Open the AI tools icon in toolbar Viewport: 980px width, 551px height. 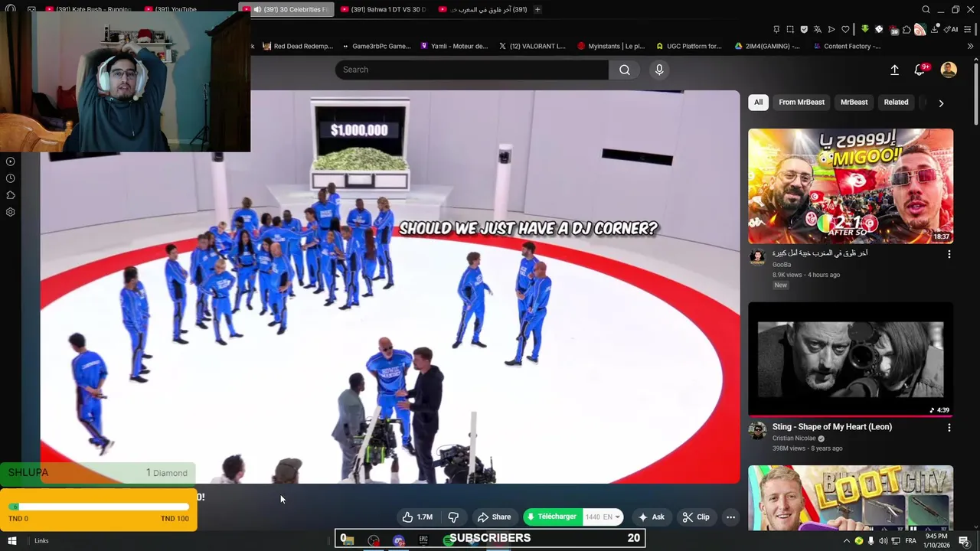(x=951, y=29)
